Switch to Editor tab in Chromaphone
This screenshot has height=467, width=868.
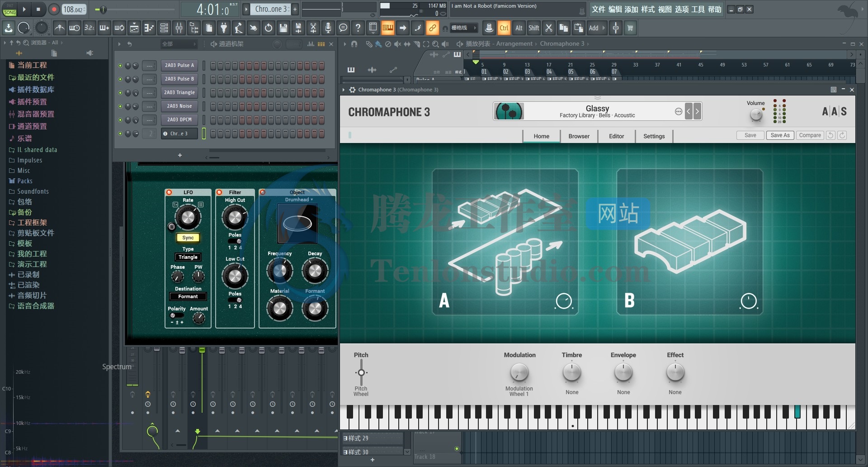(x=616, y=136)
